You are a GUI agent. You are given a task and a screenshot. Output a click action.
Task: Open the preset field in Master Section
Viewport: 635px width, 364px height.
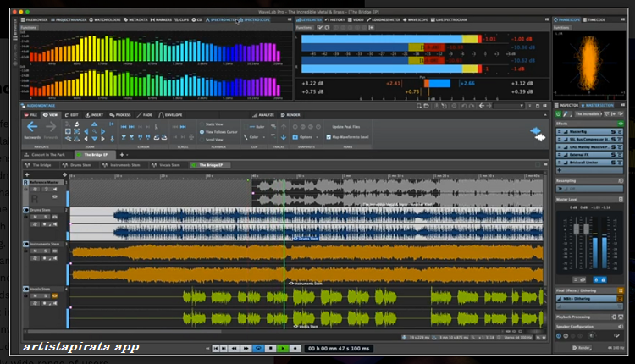point(588,114)
